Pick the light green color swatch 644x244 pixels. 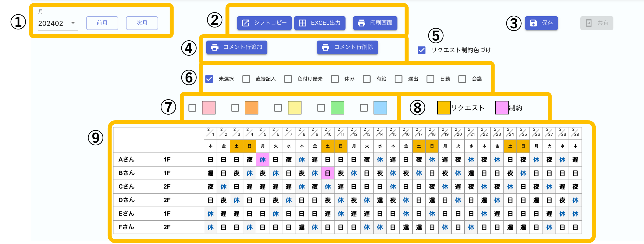pos(337,108)
